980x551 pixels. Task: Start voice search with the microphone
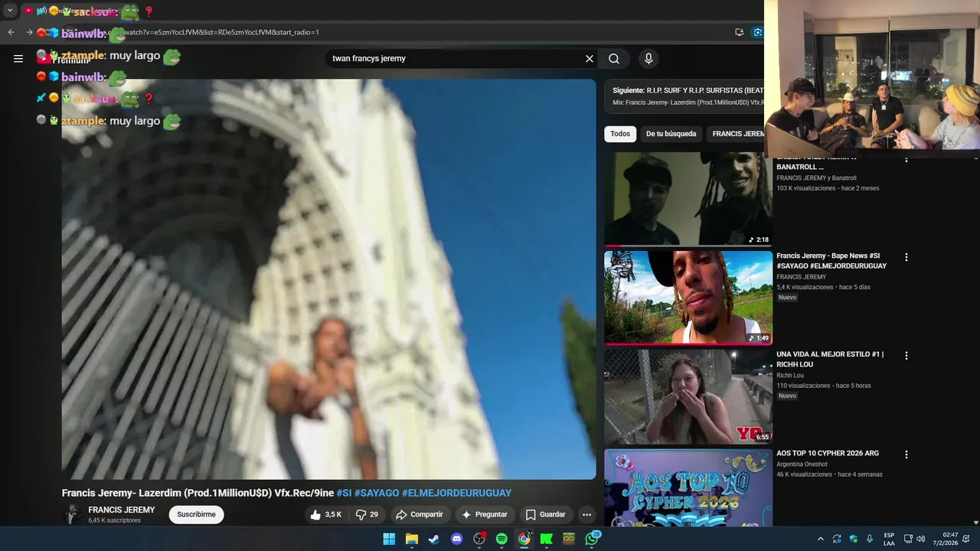point(648,59)
